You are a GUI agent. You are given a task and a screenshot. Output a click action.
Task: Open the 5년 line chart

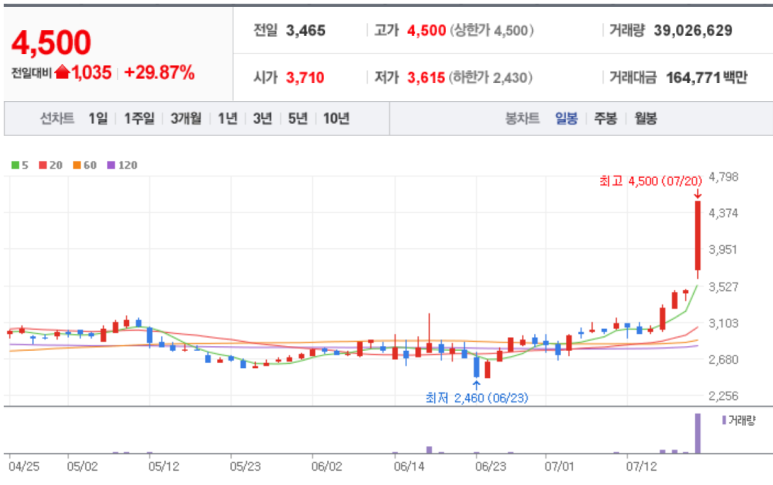click(298, 118)
